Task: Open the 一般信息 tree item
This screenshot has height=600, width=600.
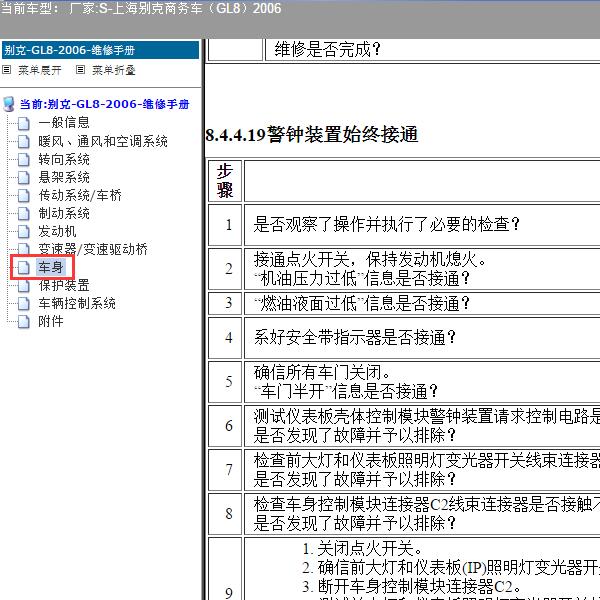Action: (x=64, y=122)
